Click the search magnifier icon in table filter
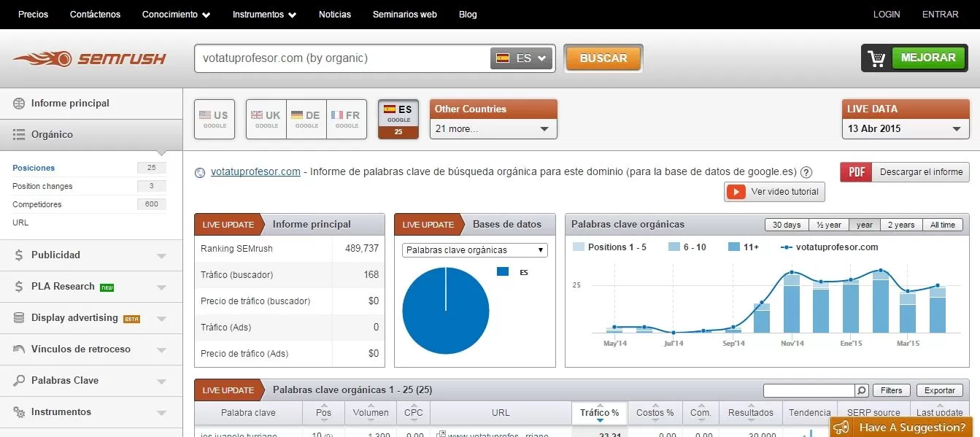The image size is (980, 437). [x=862, y=390]
